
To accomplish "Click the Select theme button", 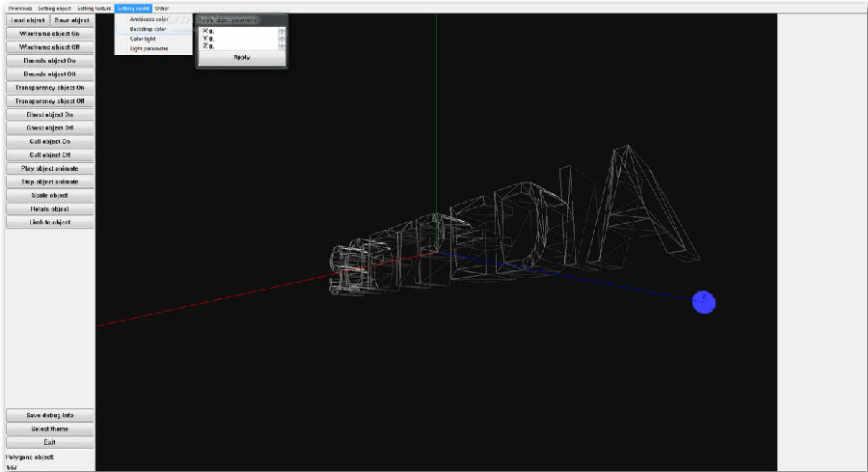I will [x=50, y=429].
